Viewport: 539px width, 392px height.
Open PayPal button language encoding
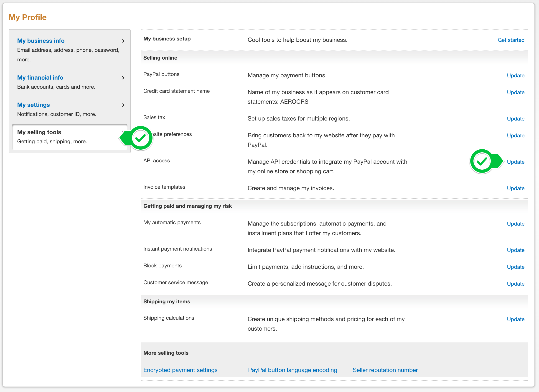(x=292, y=370)
